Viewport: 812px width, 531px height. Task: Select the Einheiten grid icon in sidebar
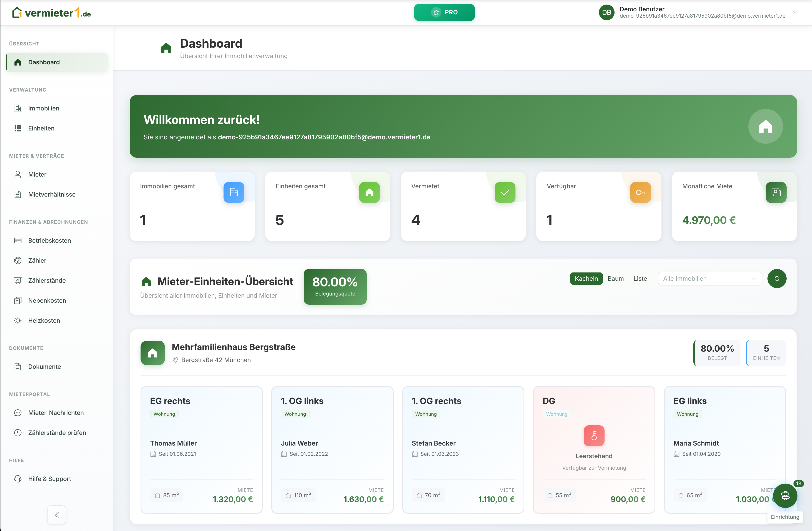tap(18, 128)
